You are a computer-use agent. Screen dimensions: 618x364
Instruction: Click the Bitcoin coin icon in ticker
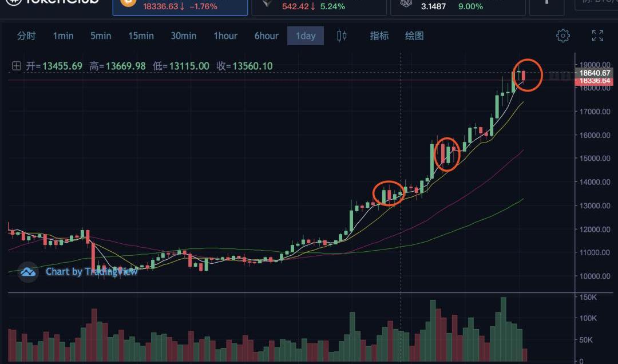coord(128,3)
